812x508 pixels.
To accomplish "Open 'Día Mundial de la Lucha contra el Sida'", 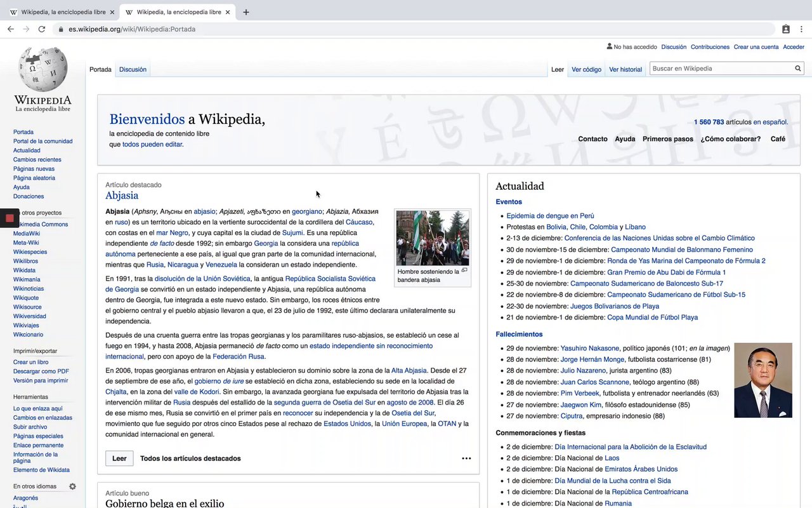I will (612, 481).
